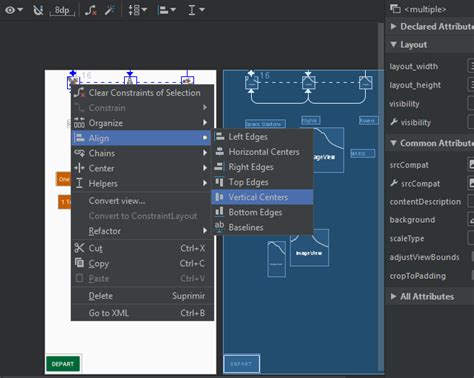The width and height of the screenshot is (474, 378).
Task: Click the Cut scissors icon
Action: [79, 248]
